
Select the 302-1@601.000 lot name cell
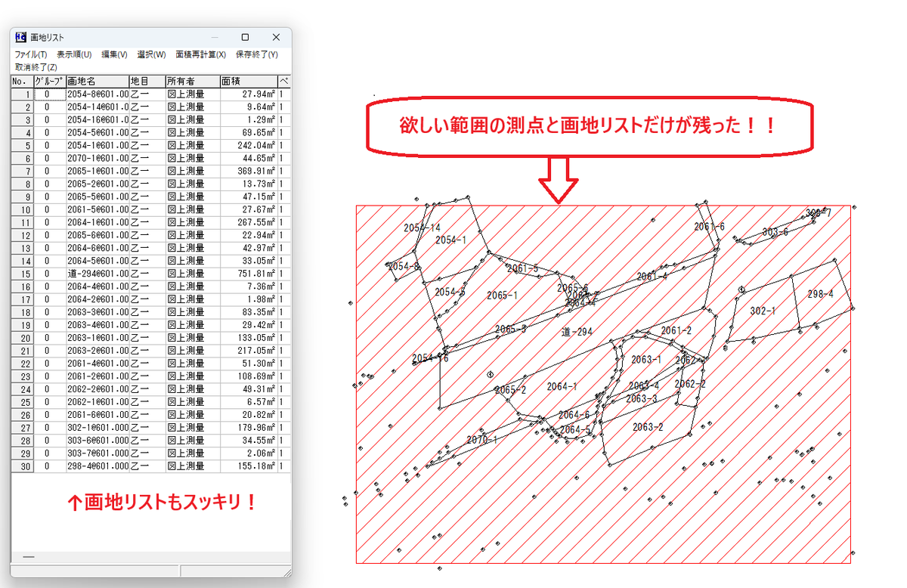[x=98, y=428]
